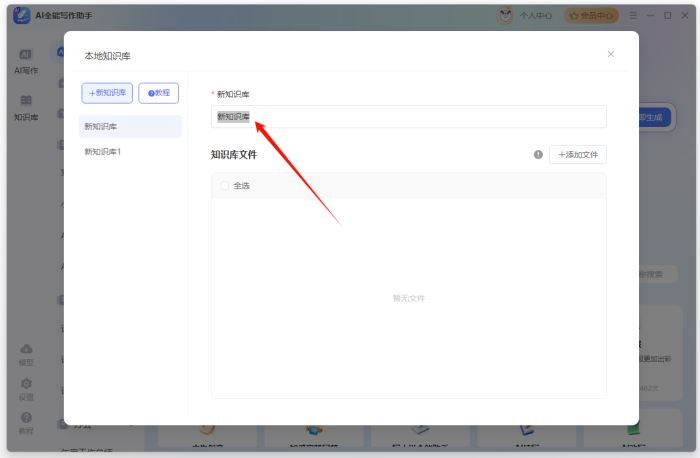Click the info icon beside 添加文件
Screen dimensions: 700x458
click(538, 154)
